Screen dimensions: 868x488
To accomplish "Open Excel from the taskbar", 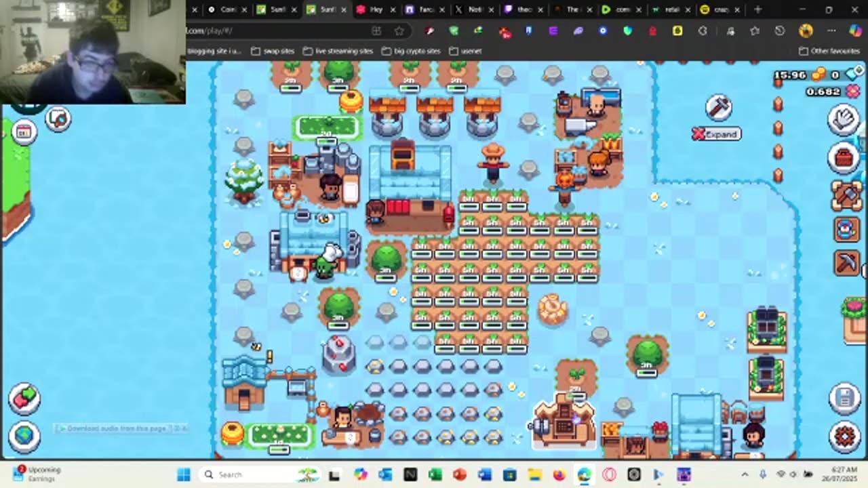I will point(435,474).
